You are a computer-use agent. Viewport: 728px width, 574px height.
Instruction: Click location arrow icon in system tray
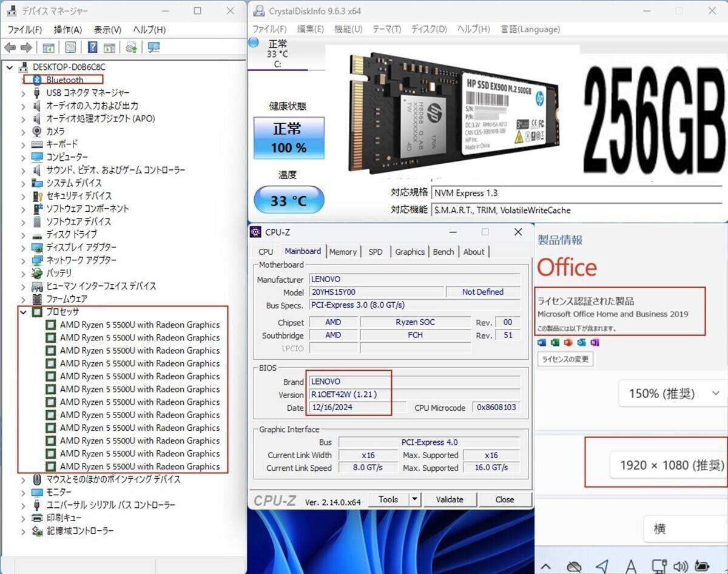click(x=602, y=566)
